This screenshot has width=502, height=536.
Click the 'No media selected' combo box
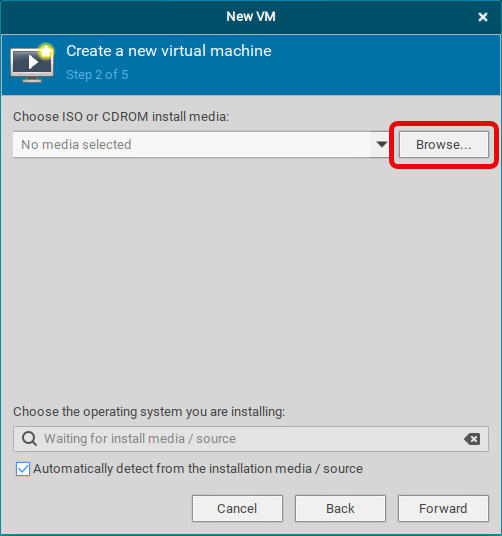pos(201,144)
